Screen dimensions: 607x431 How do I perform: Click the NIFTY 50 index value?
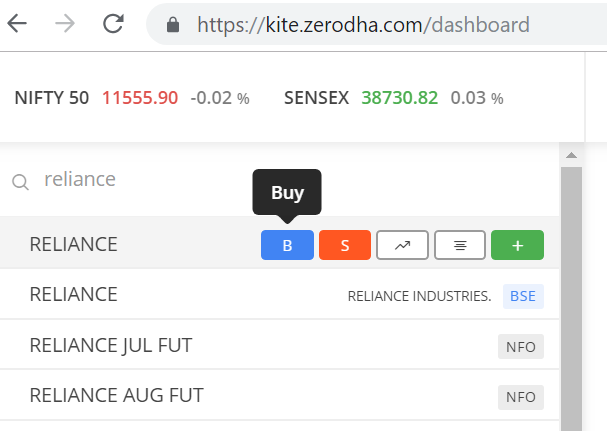point(140,98)
